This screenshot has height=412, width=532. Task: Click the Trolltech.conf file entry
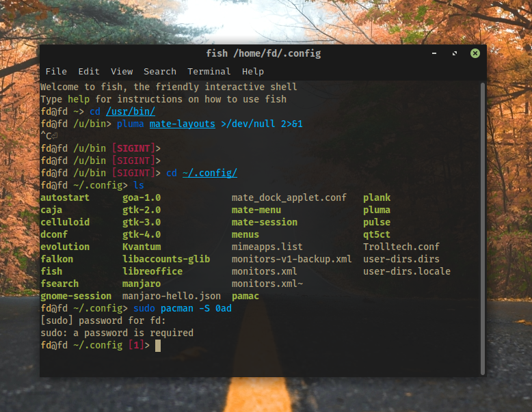401,247
